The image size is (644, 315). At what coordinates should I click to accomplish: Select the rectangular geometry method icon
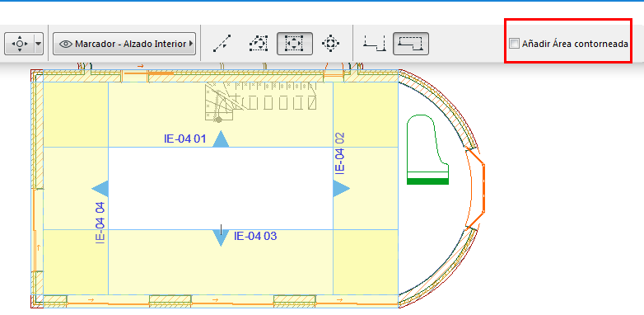tap(295, 43)
